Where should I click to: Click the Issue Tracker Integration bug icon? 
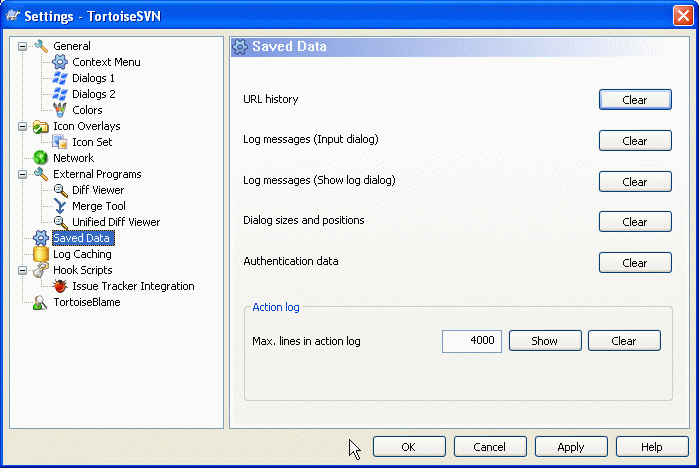pyautogui.click(x=60, y=286)
